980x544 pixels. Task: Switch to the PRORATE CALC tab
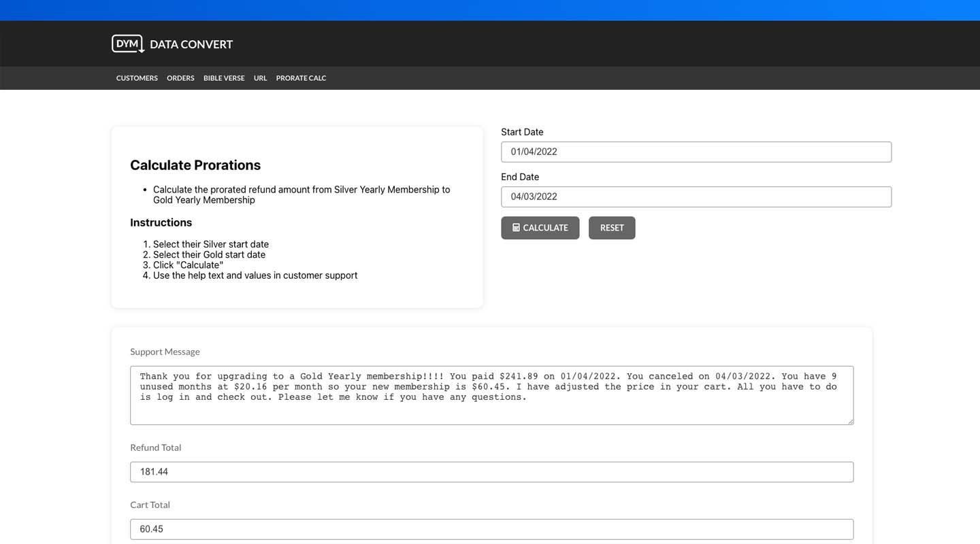coord(301,78)
